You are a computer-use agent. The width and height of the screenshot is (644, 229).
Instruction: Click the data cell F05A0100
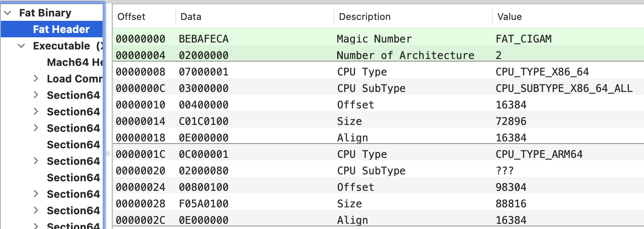pyautogui.click(x=203, y=204)
